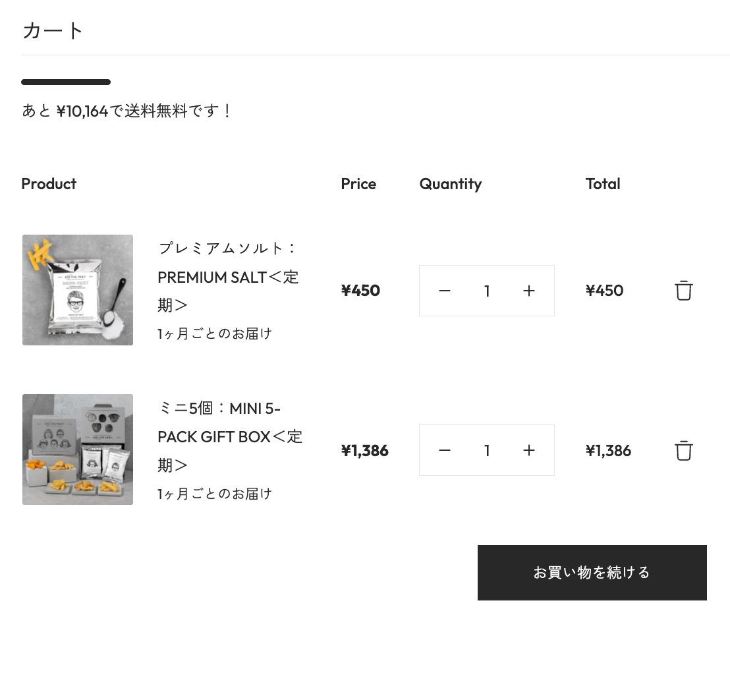Remove Premium Salt item with trash icon

click(x=683, y=291)
